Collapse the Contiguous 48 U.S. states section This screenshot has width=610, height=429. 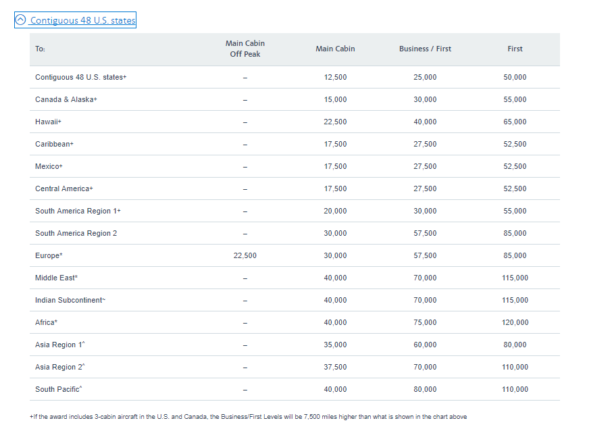click(75, 20)
